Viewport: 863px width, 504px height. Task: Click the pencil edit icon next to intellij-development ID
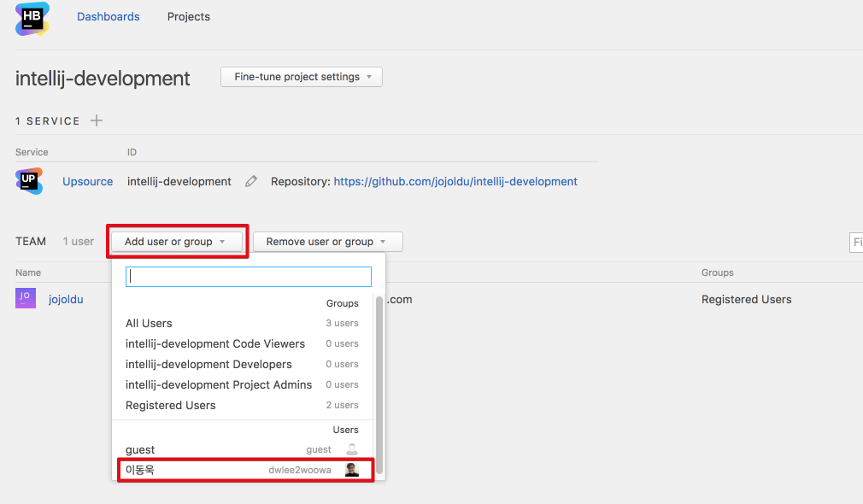pyautogui.click(x=251, y=182)
